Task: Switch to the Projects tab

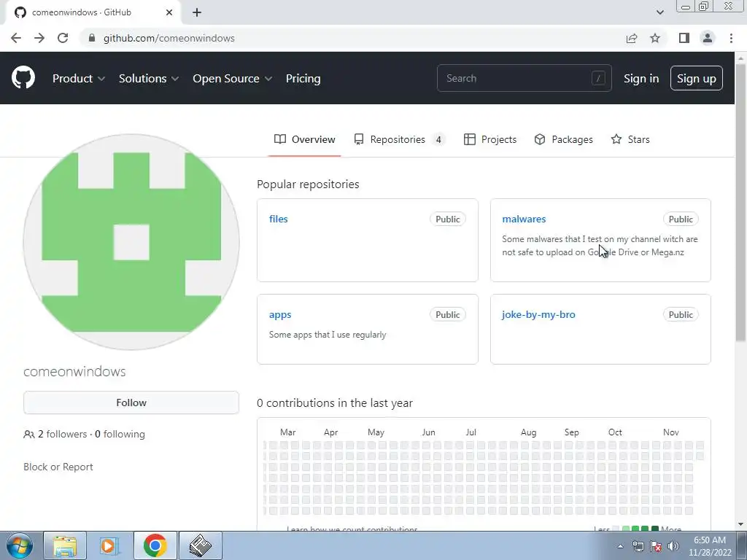Action: point(489,139)
